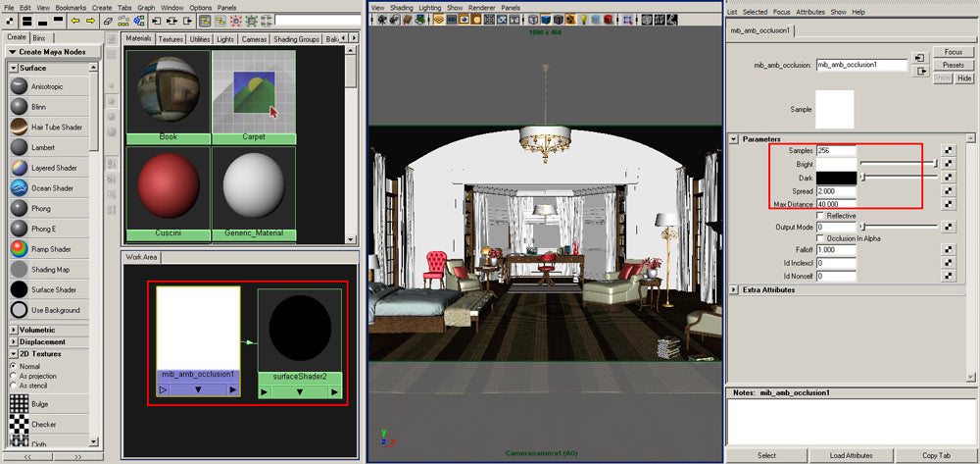Open the Attribute Editor Attributes menu
Screen dimensions: 980x464
[810, 12]
